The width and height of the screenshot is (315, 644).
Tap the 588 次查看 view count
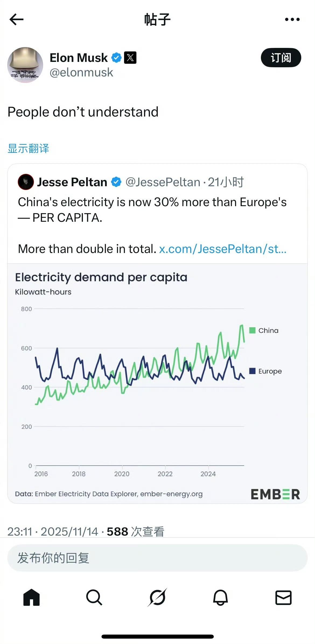pos(135,532)
